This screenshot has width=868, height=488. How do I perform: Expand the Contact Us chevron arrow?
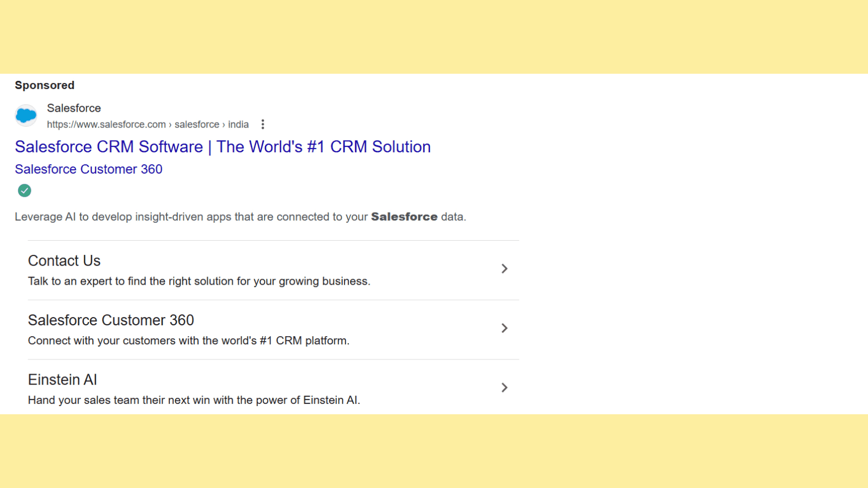pos(505,268)
